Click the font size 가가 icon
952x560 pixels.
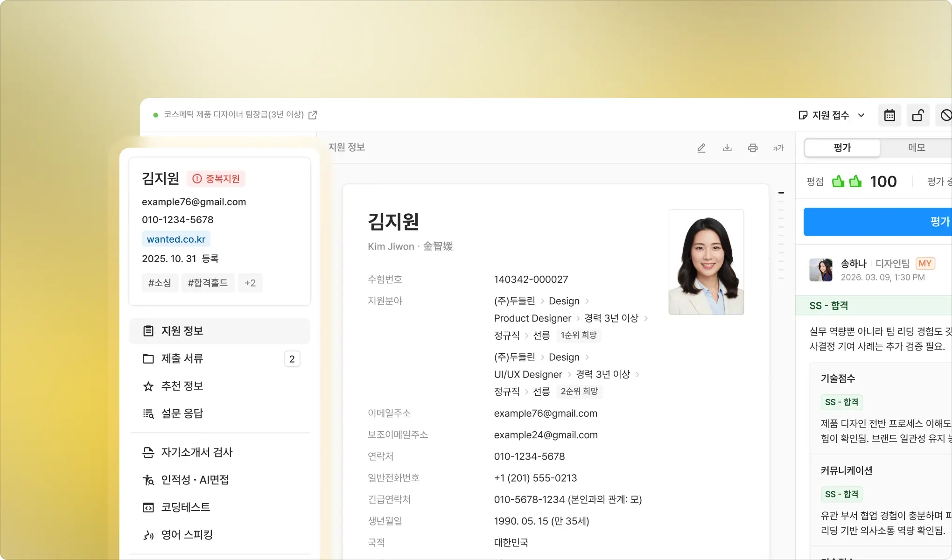[778, 148]
